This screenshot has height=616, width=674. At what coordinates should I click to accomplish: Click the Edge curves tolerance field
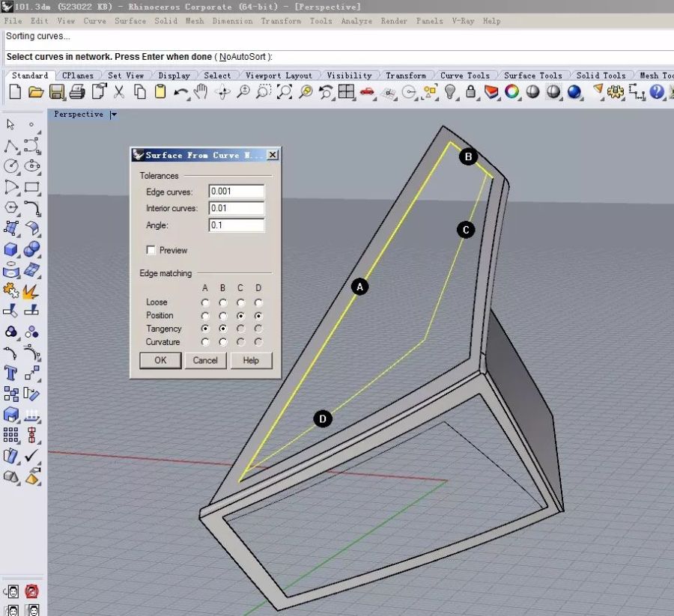pyautogui.click(x=236, y=192)
